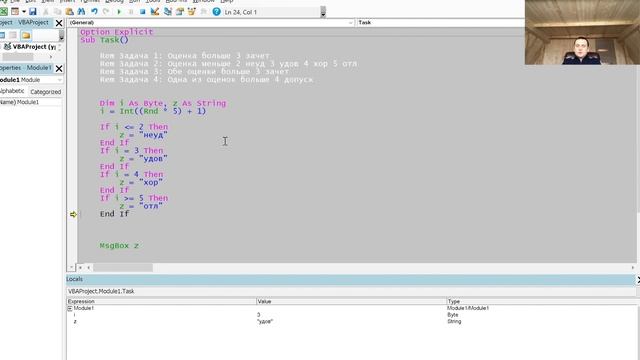Select VBAProject node in project tree
The width and height of the screenshot is (640, 360).
pyautogui.click(x=30, y=47)
